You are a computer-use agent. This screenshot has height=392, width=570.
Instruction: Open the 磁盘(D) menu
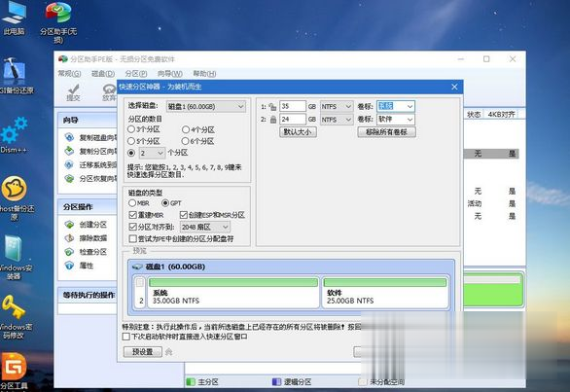(x=102, y=74)
